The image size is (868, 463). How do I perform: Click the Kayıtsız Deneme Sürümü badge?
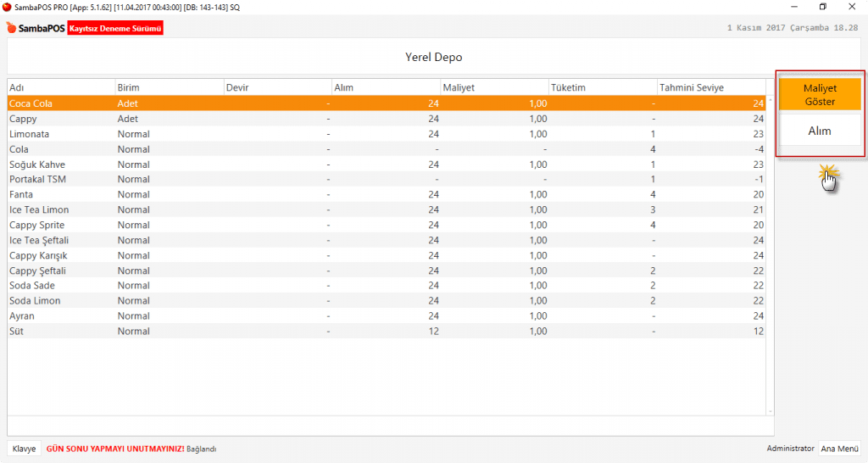pos(115,29)
